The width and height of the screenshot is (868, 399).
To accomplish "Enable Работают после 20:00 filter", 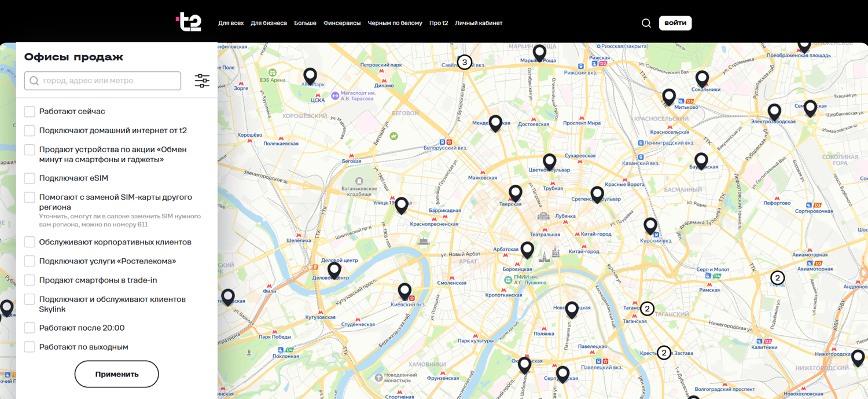I will click(30, 328).
